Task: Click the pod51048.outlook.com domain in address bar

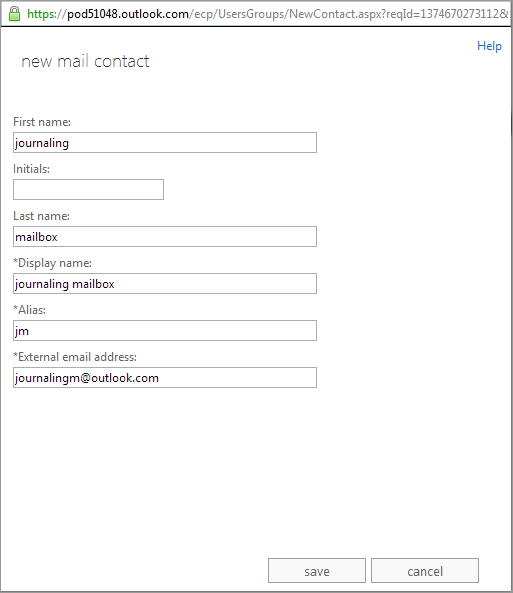Action: point(128,14)
